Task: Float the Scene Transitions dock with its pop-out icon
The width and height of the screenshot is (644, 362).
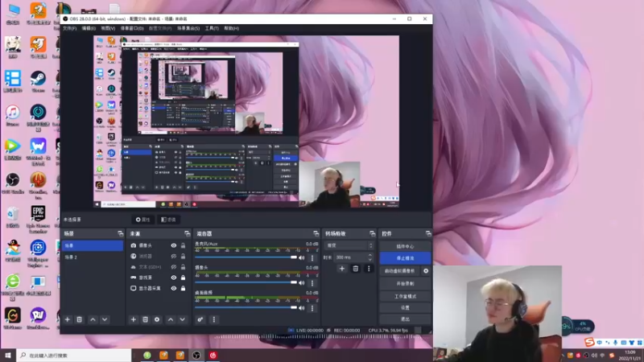Action: click(372, 233)
